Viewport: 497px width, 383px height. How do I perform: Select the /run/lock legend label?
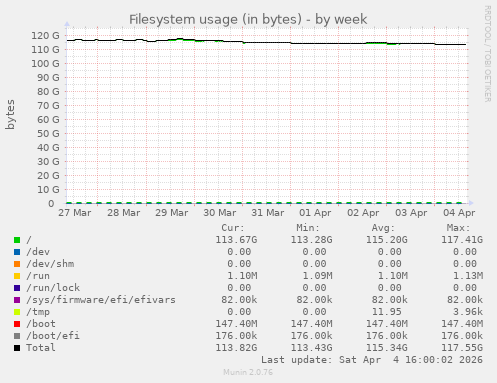(x=53, y=288)
